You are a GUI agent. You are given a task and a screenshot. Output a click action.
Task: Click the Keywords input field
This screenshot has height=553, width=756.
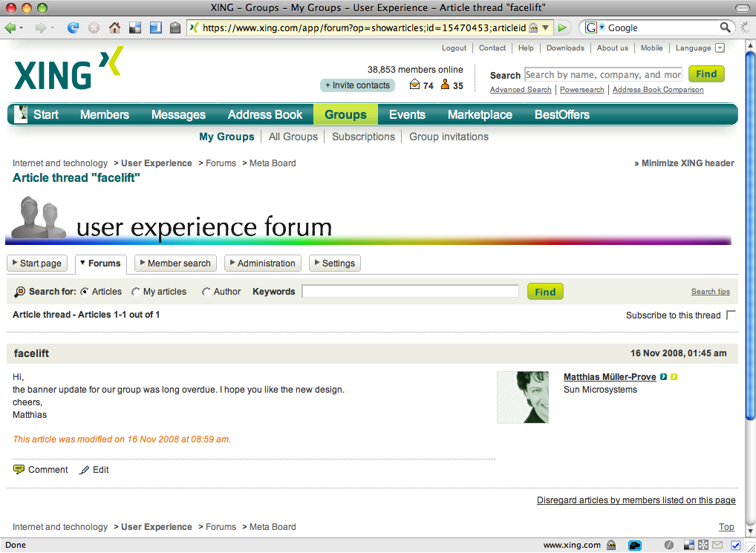coord(410,292)
